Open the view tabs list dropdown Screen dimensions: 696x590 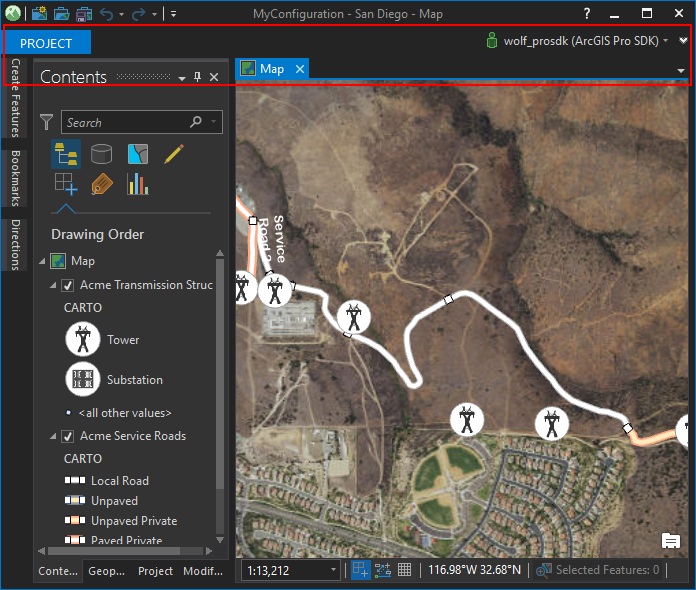[x=680, y=71]
